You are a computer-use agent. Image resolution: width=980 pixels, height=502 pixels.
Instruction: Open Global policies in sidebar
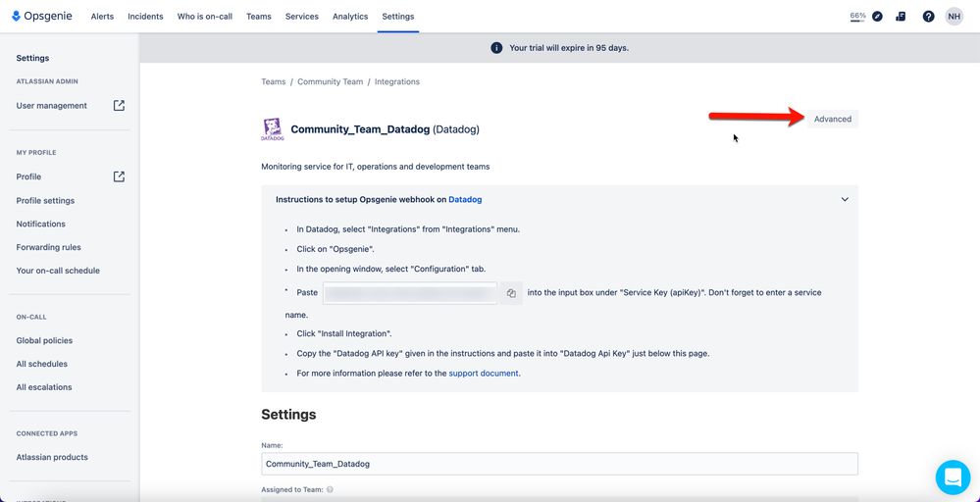coord(44,340)
